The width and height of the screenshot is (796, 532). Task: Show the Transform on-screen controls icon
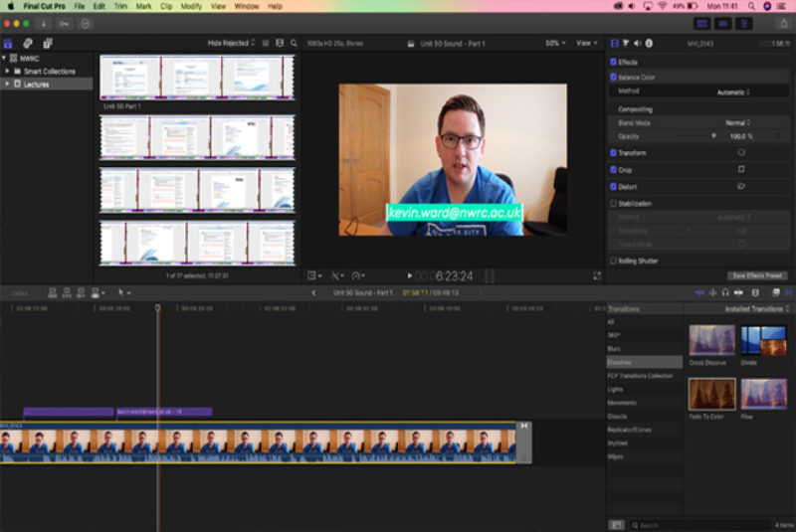(741, 153)
